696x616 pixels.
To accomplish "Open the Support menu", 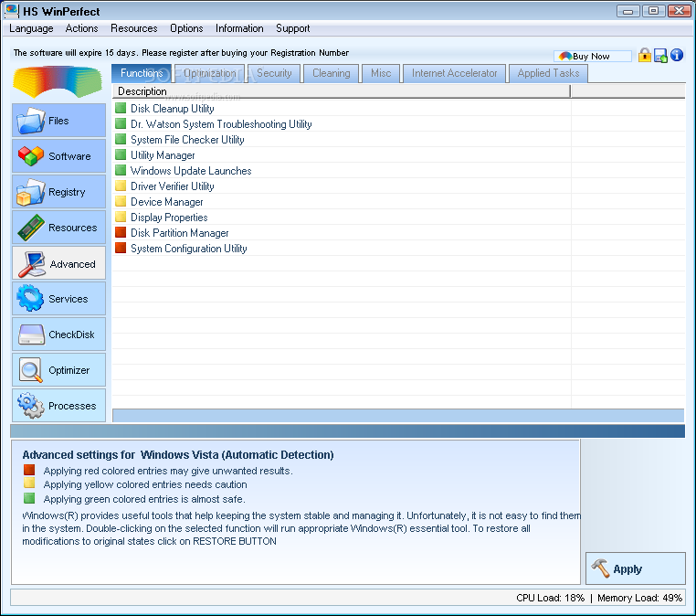I will point(293,28).
